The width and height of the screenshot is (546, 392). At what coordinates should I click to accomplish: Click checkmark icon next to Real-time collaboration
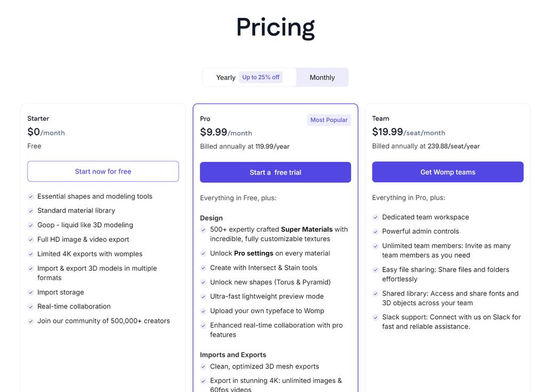tap(31, 307)
